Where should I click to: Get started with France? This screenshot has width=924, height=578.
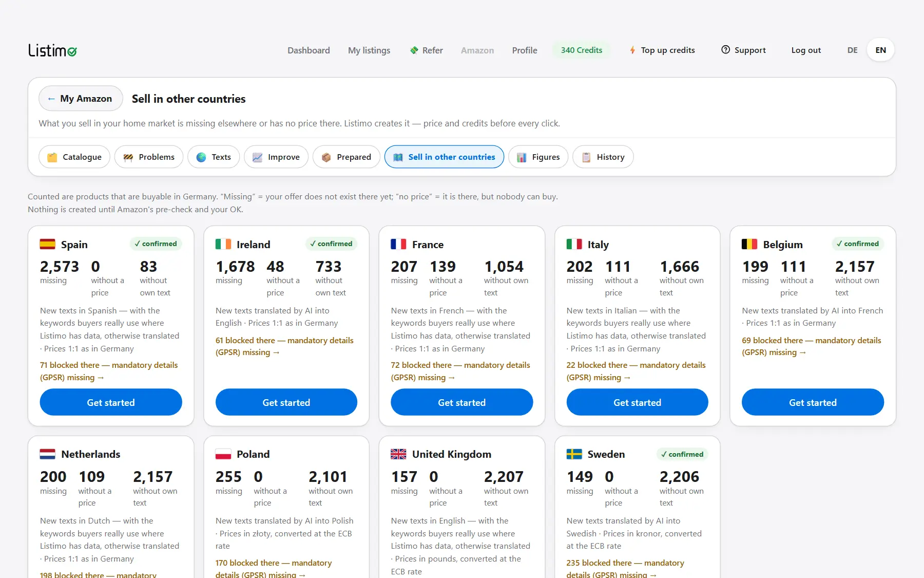coord(462,402)
